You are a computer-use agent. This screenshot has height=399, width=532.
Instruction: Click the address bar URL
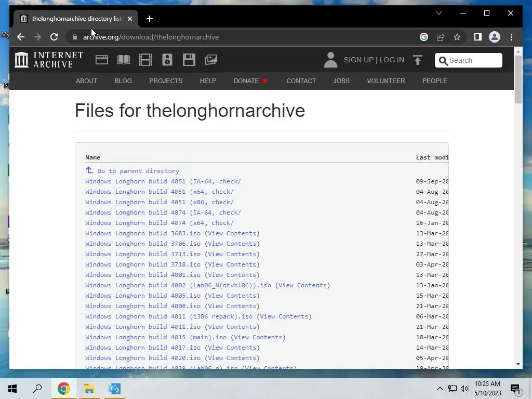click(151, 37)
